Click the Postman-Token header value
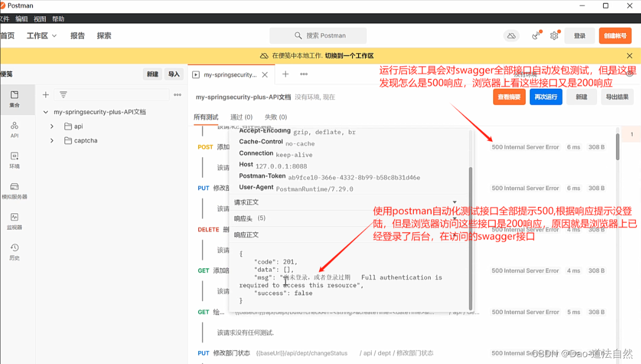 pos(354,178)
